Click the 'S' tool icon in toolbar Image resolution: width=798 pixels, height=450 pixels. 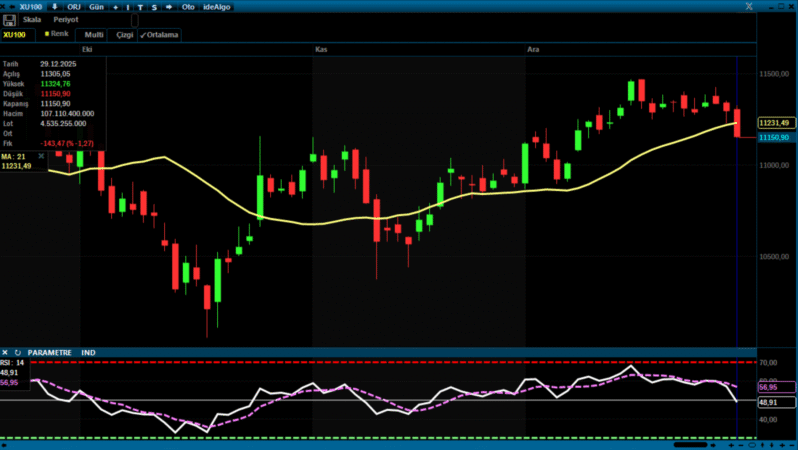point(152,6)
